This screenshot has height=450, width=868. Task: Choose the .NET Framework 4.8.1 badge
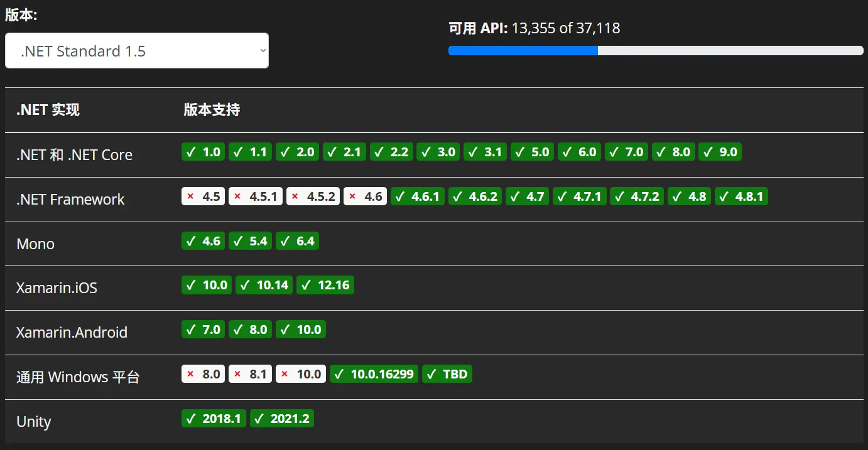(x=741, y=196)
